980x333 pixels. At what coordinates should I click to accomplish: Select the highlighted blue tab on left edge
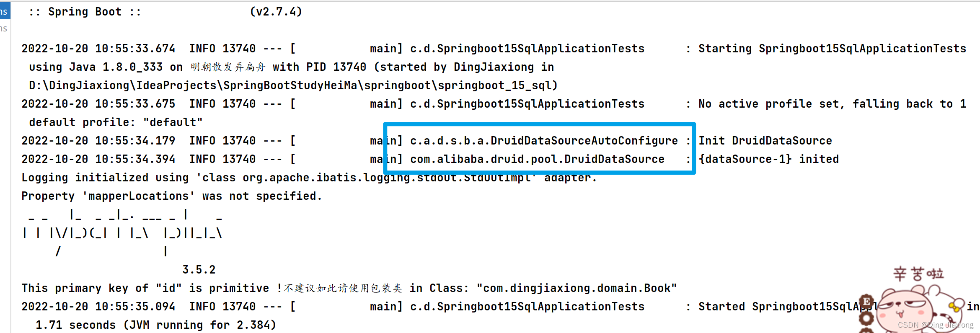pyautogui.click(x=5, y=11)
